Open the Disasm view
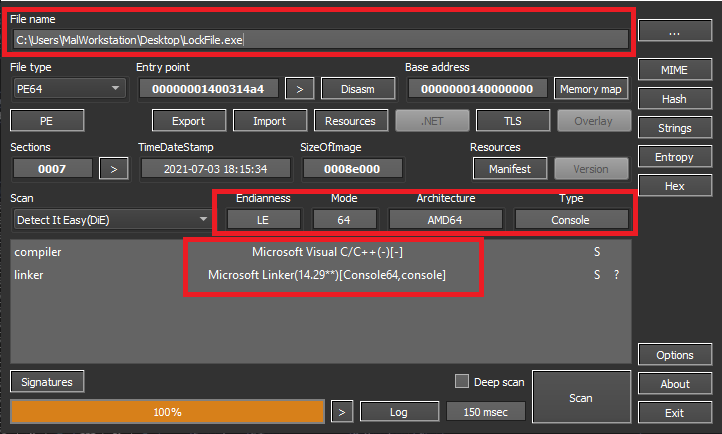This screenshot has width=722, height=434. [358, 89]
